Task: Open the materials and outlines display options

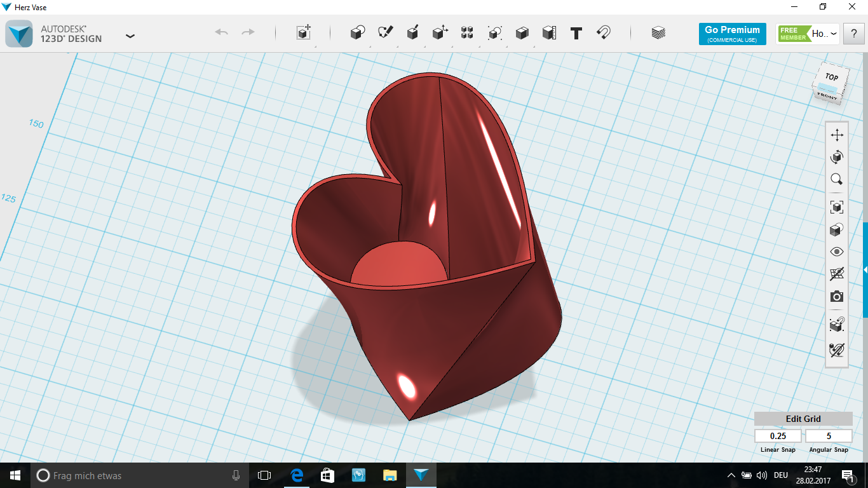Action: point(837,229)
